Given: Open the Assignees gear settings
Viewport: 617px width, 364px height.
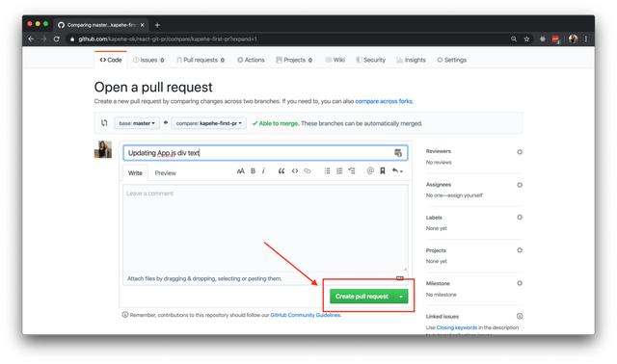Looking at the screenshot, I should click(520, 185).
